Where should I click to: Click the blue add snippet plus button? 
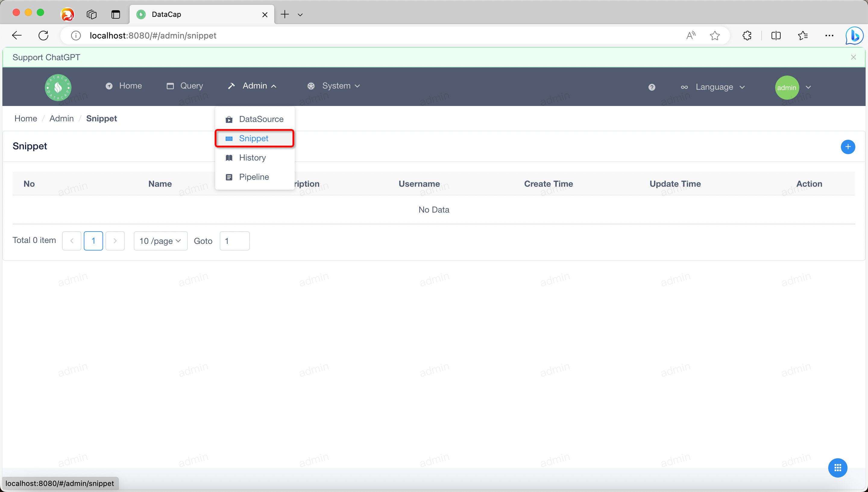tap(848, 147)
